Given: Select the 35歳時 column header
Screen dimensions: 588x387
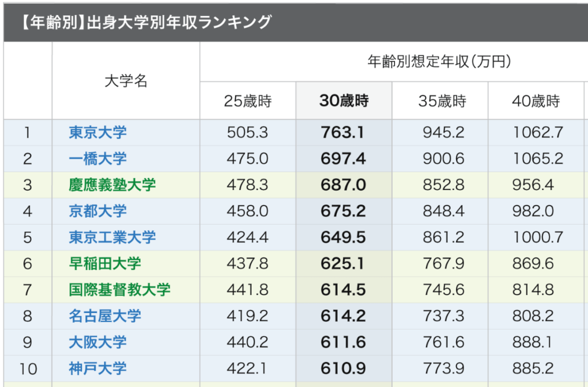Looking at the screenshot, I should 442,101.
